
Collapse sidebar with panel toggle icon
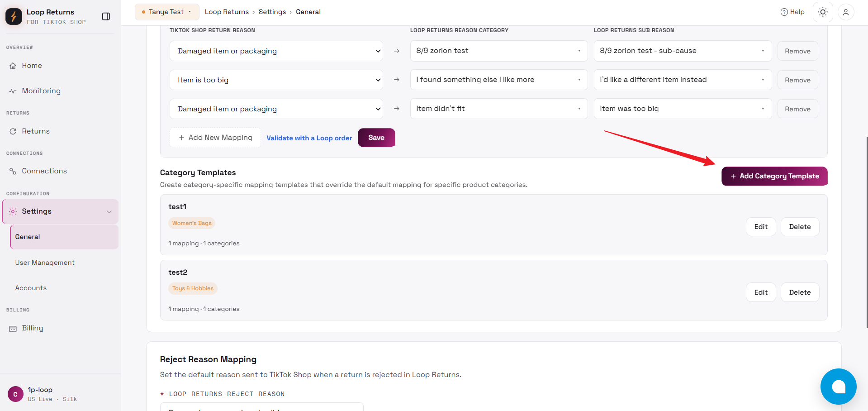[106, 16]
